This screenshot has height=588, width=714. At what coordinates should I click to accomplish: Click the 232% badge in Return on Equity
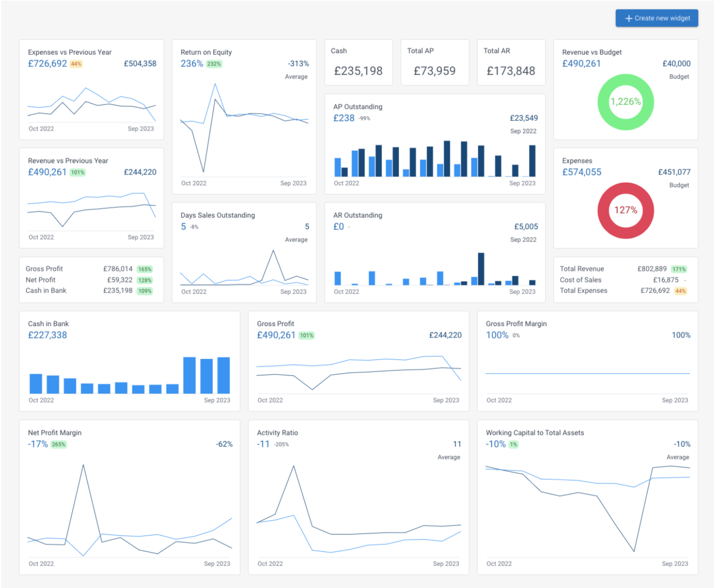[213, 63]
